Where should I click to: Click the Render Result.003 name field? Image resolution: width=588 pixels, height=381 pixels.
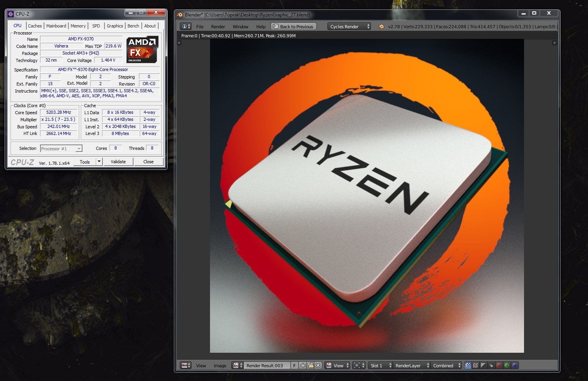267,365
